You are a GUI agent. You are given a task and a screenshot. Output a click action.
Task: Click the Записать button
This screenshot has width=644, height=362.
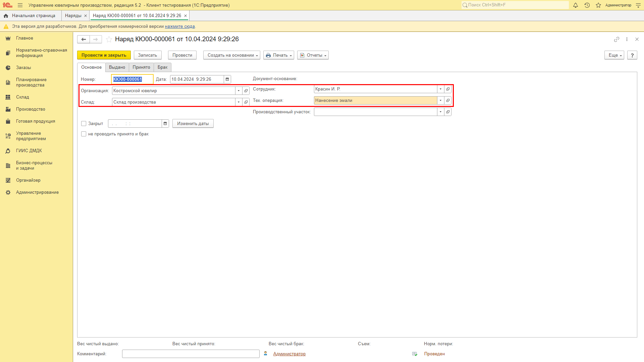click(x=148, y=55)
